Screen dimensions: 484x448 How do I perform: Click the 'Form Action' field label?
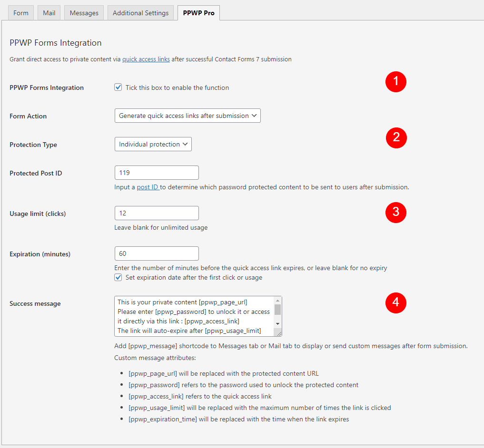[x=28, y=117]
